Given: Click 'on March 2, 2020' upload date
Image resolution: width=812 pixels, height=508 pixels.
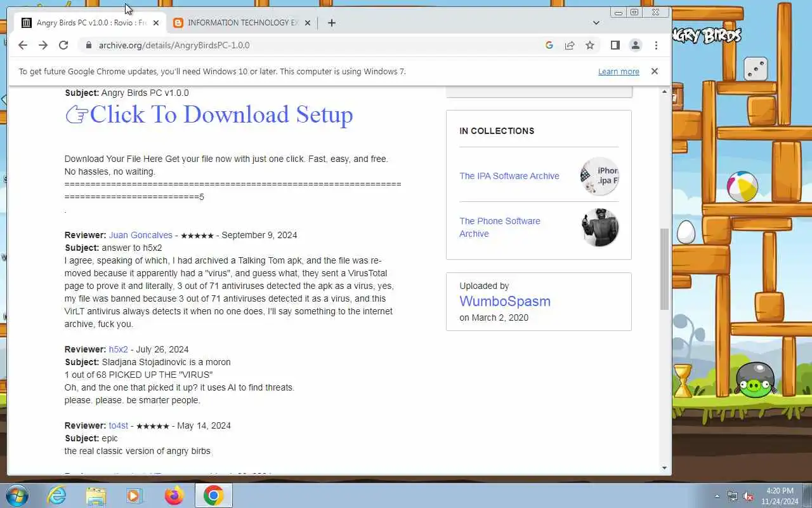Looking at the screenshot, I should (x=494, y=317).
